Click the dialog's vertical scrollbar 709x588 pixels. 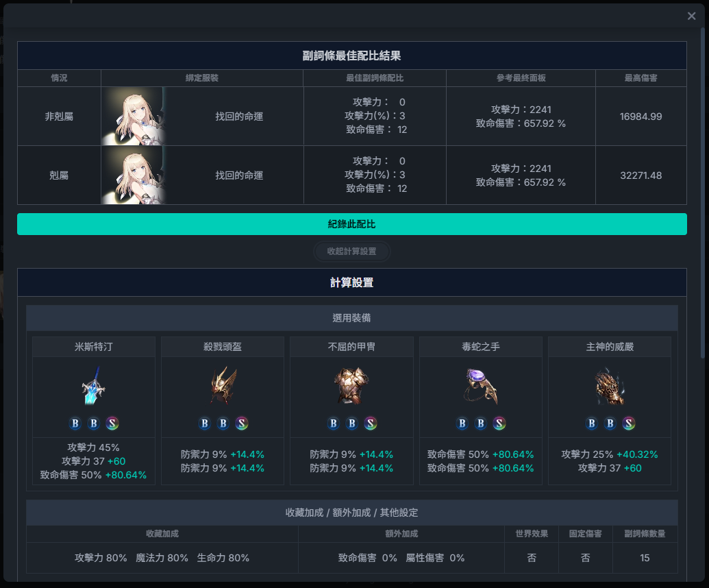(x=702, y=192)
